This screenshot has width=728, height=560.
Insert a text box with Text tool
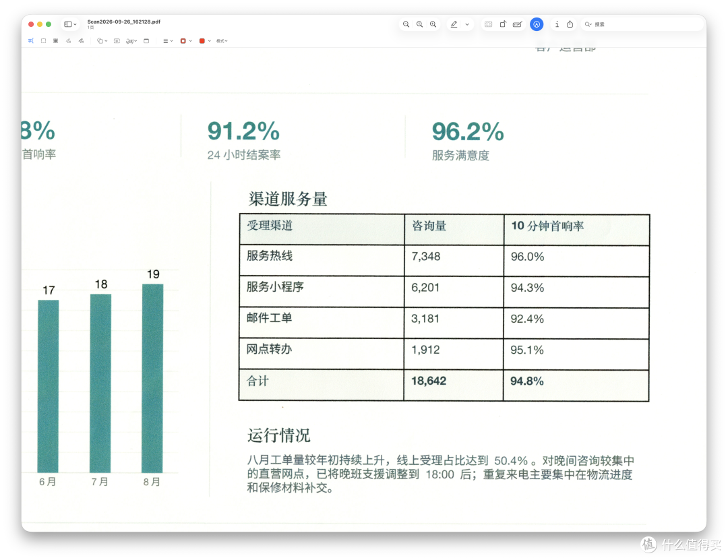click(x=117, y=41)
